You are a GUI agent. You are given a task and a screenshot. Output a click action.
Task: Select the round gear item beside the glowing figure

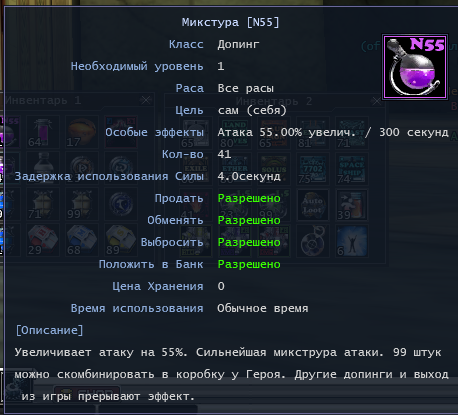312,241
